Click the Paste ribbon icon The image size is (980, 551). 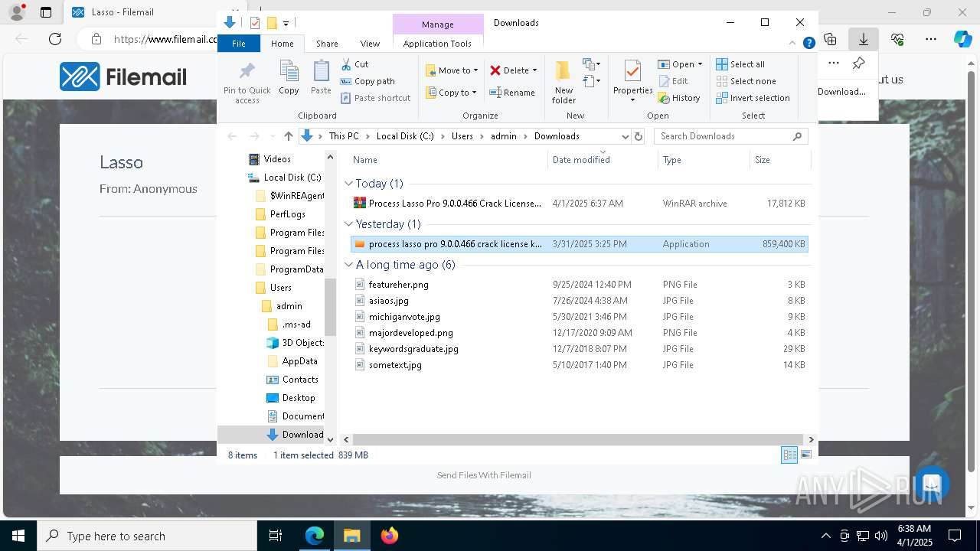click(x=321, y=77)
